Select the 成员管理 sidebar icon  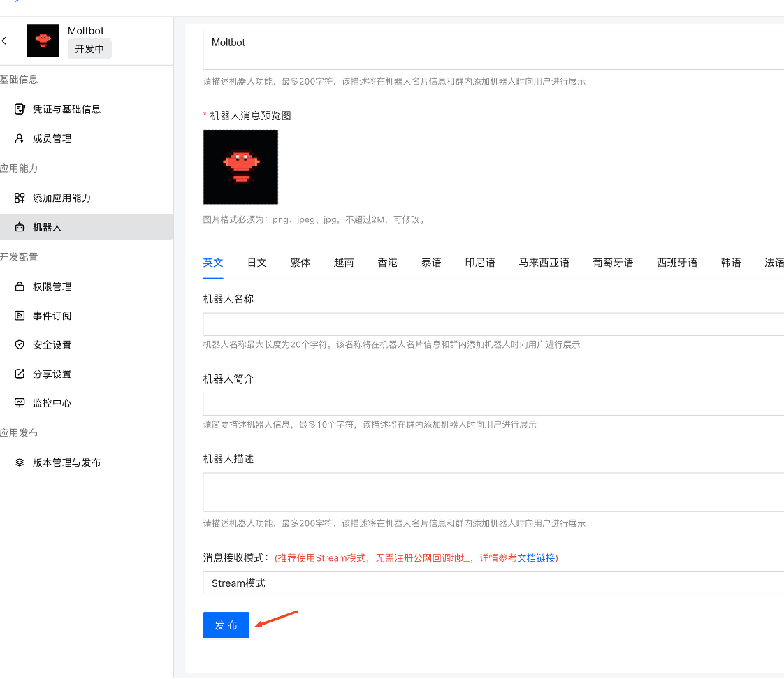click(x=20, y=138)
